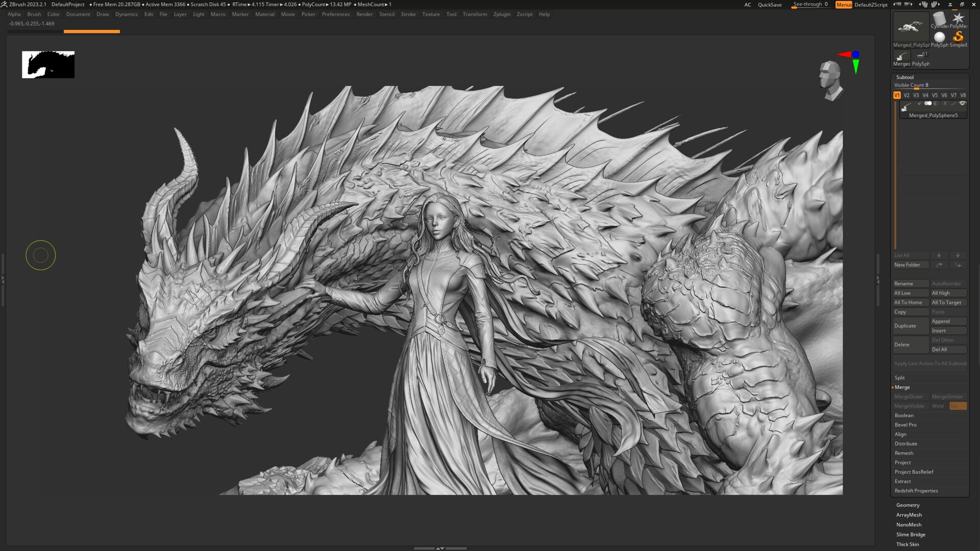Switch to subtool tab V3
Image resolution: width=980 pixels, height=551 pixels.
916,95
